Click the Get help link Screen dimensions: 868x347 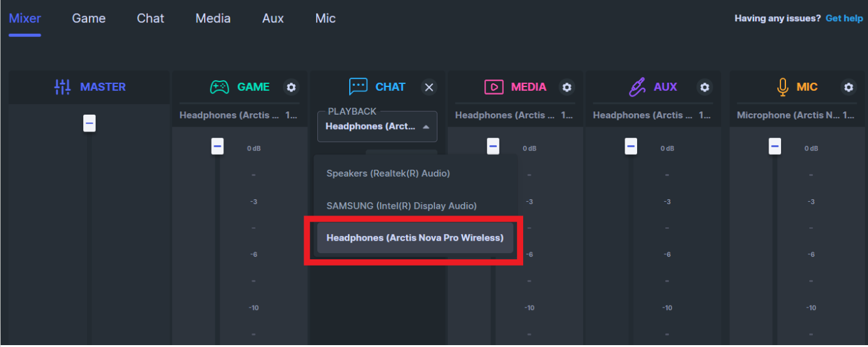coord(844,18)
